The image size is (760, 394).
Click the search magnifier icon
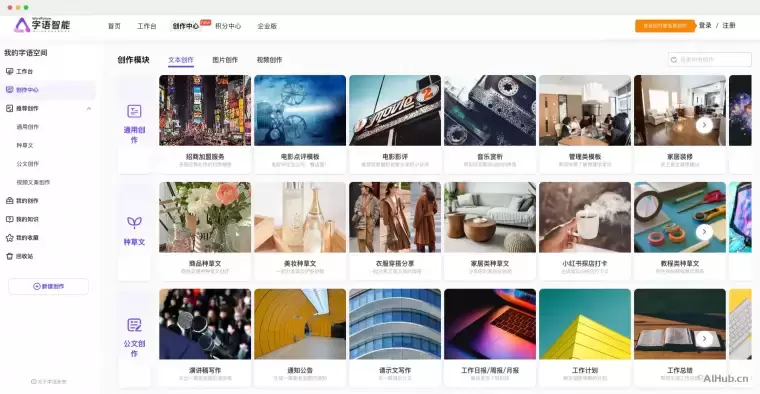click(x=674, y=60)
